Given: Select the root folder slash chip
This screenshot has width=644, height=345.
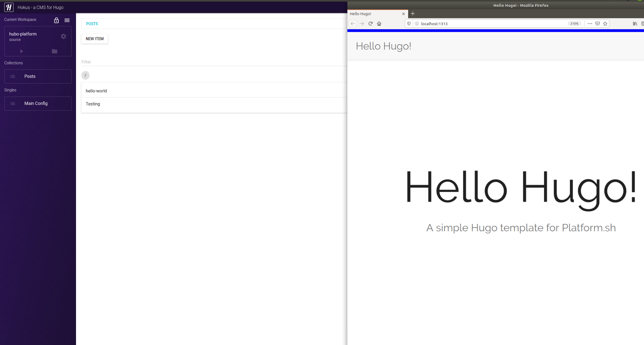Looking at the screenshot, I should pyautogui.click(x=85, y=75).
